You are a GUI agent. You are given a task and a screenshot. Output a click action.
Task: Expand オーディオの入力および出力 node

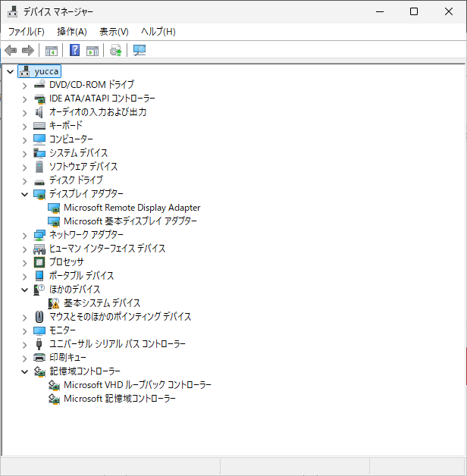(24, 113)
